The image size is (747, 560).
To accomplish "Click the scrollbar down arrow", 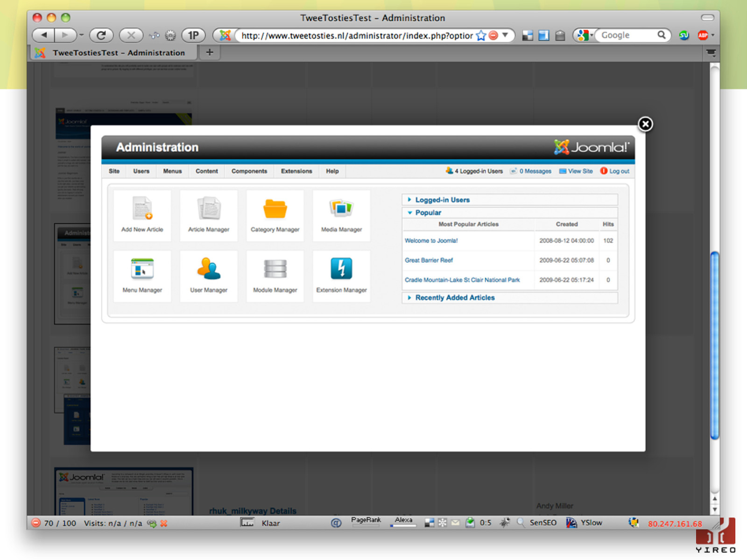I will pos(714,510).
